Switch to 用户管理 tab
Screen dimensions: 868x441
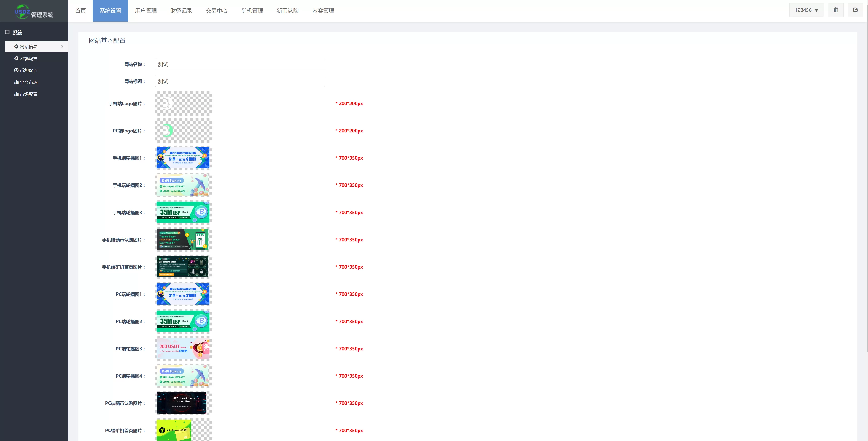pos(146,11)
